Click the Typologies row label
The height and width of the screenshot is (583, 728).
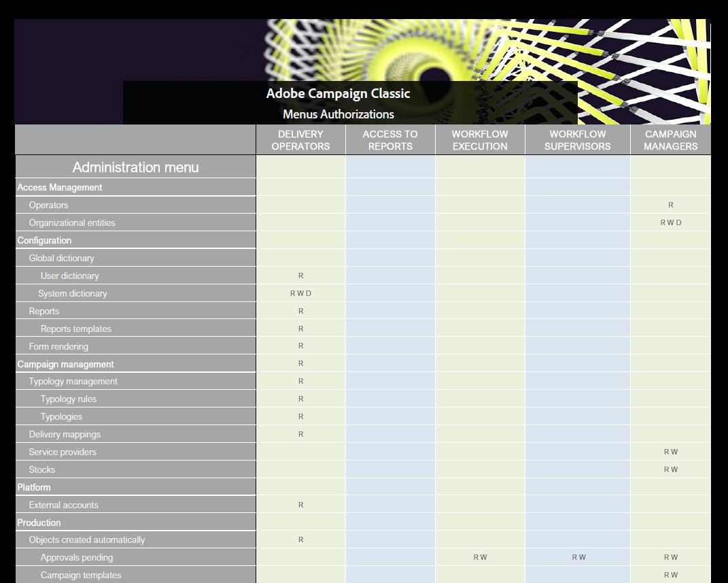[x=61, y=416]
